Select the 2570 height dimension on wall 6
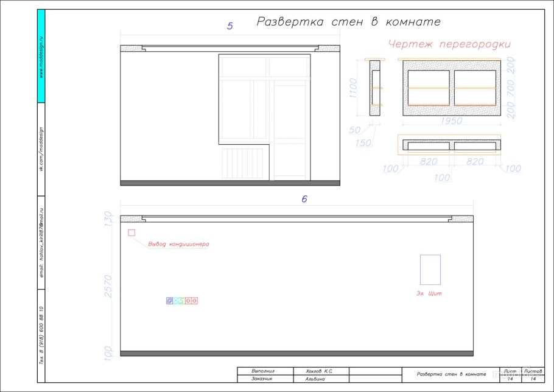 tap(108, 286)
